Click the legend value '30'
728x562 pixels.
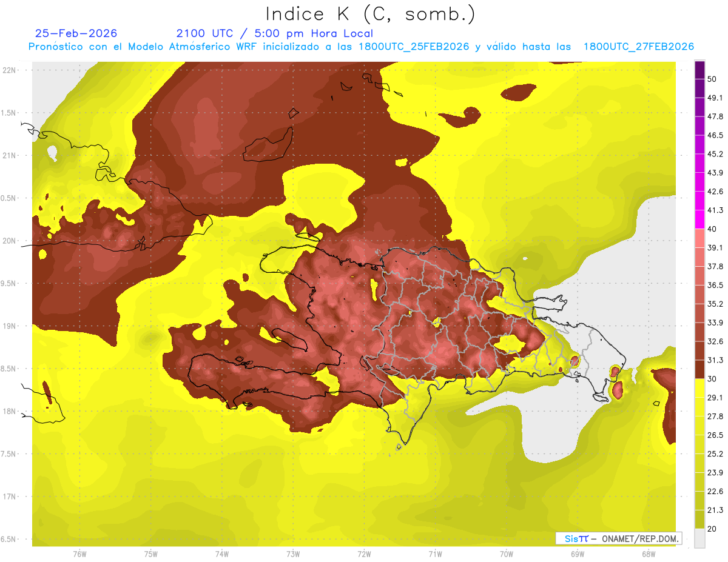pyautogui.click(x=713, y=379)
